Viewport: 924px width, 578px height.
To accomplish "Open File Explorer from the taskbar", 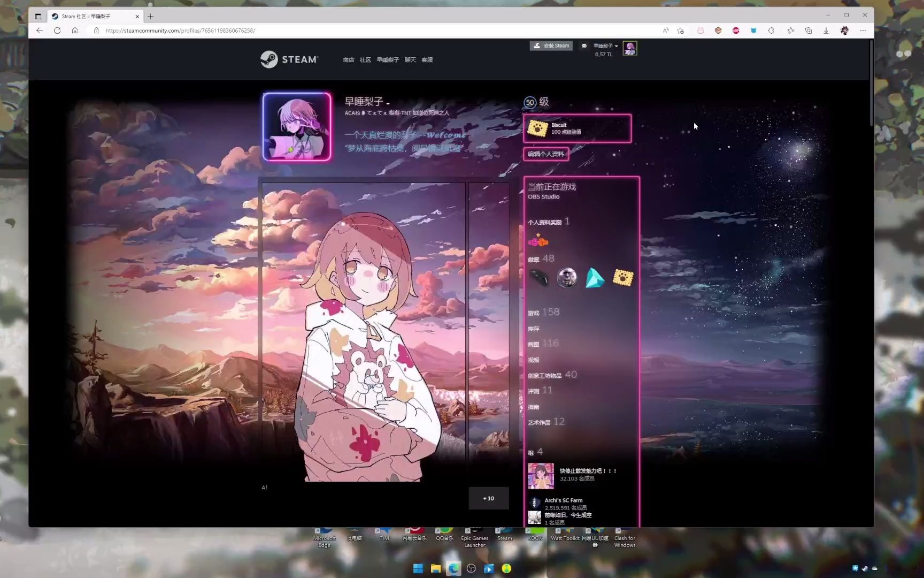I will (x=436, y=568).
